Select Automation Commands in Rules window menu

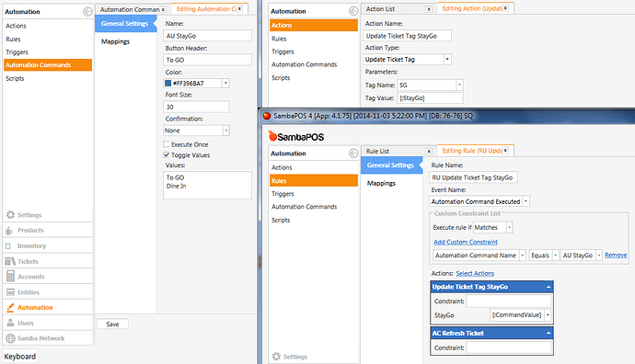point(304,207)
